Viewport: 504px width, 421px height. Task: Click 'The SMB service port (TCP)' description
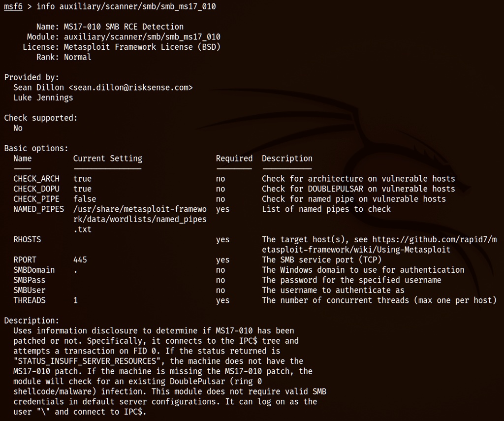click(321, 260)
